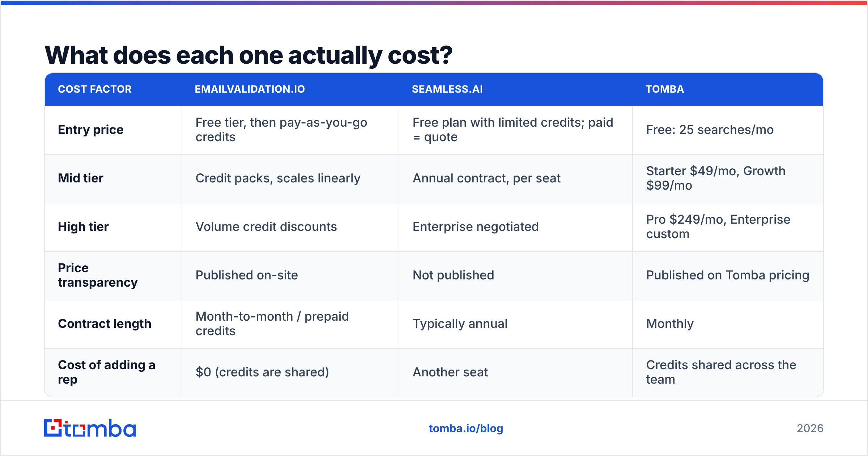The height and width of the screenshot is (456, 868).
Task: Click the heading 'What does each one actually cost?'
Action: coord(248,55)
